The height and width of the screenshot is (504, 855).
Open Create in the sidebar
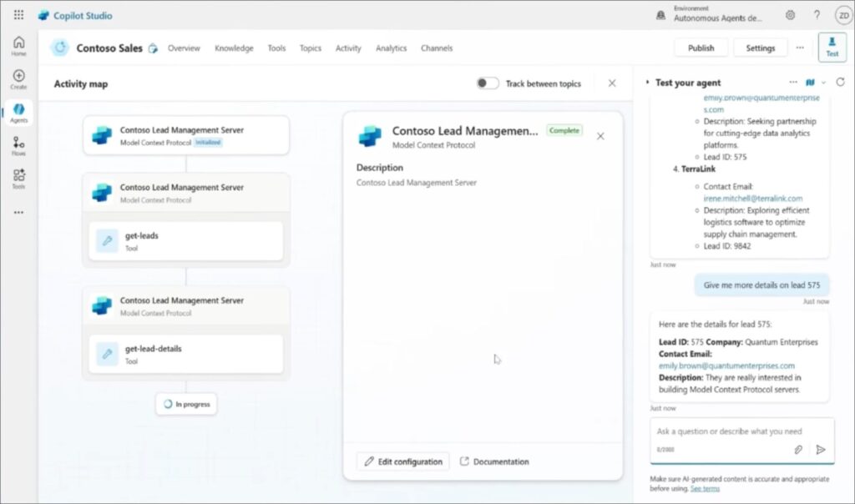(18, 79)
